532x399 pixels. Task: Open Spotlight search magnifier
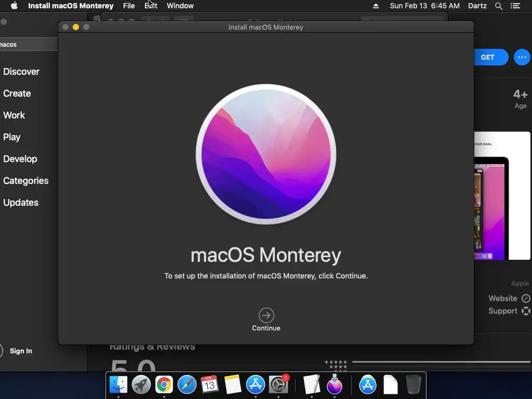pyautogui.click(x=498, y=6)
